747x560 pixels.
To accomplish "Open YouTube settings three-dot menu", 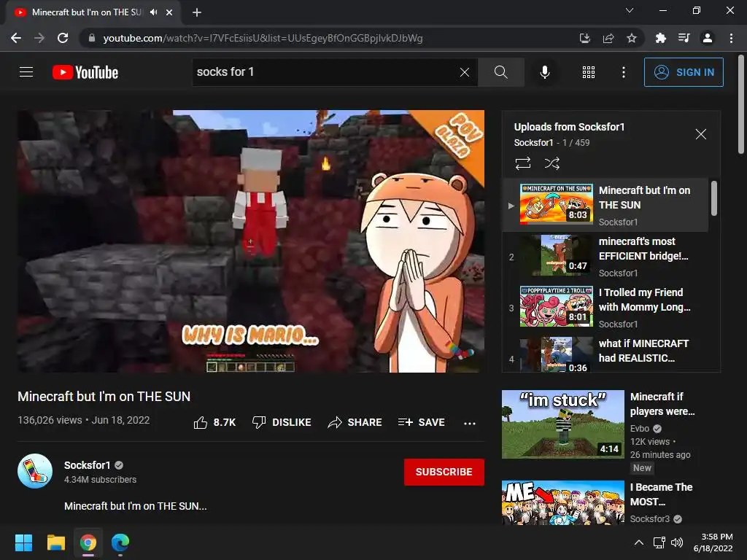I will (624, 72).
